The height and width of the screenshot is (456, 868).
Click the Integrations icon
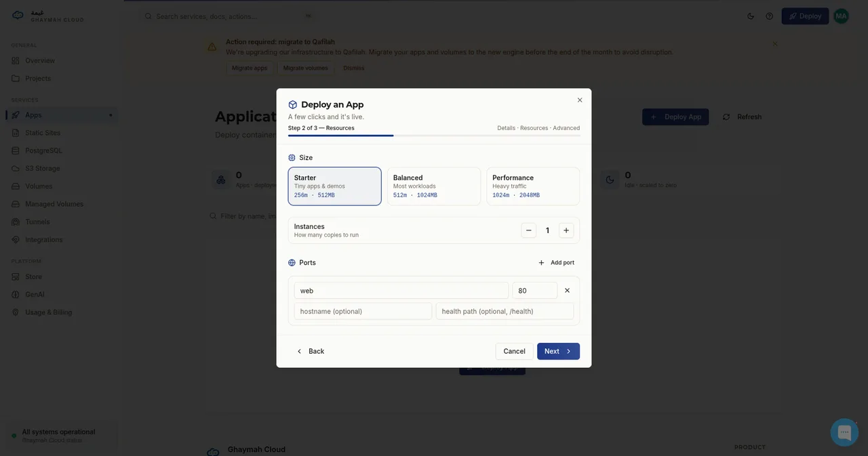pos(16,240)
